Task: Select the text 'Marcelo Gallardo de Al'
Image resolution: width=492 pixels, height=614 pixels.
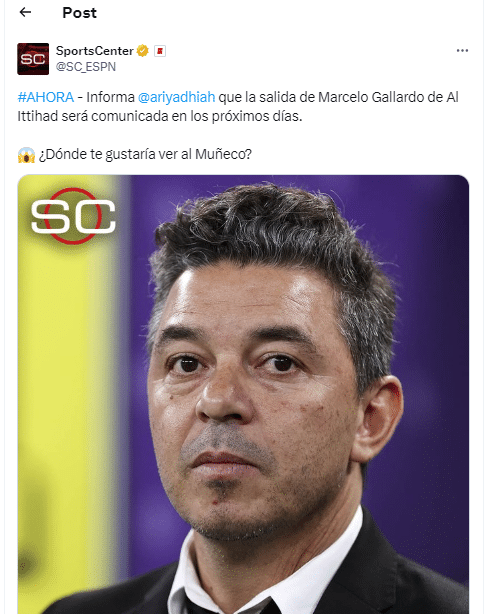Action: [388, 97]
